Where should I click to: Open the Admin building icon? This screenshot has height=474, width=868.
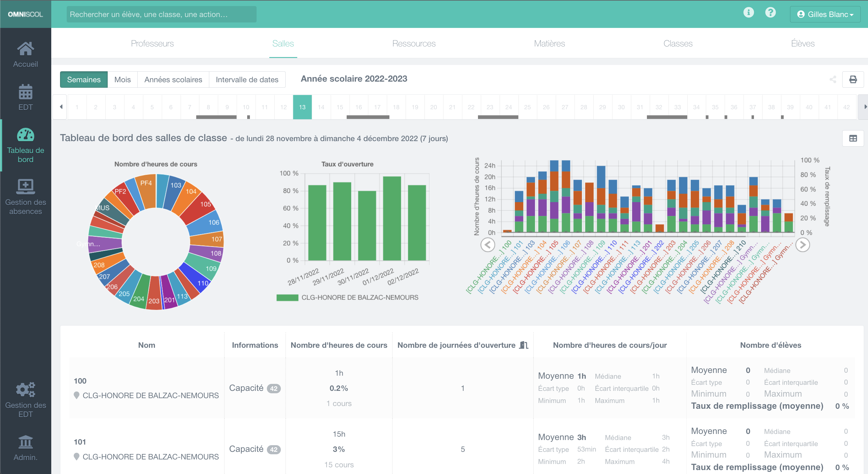tap(25, 442)
